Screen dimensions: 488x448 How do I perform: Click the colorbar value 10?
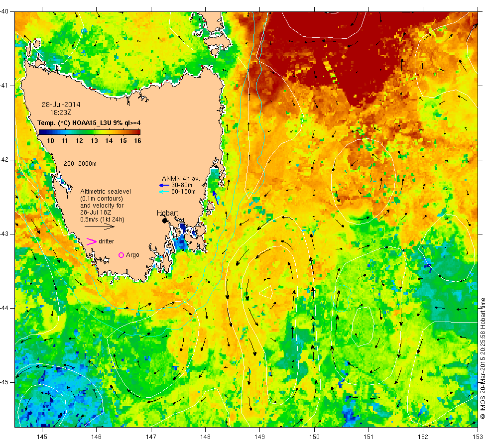(x=50, y=141)
